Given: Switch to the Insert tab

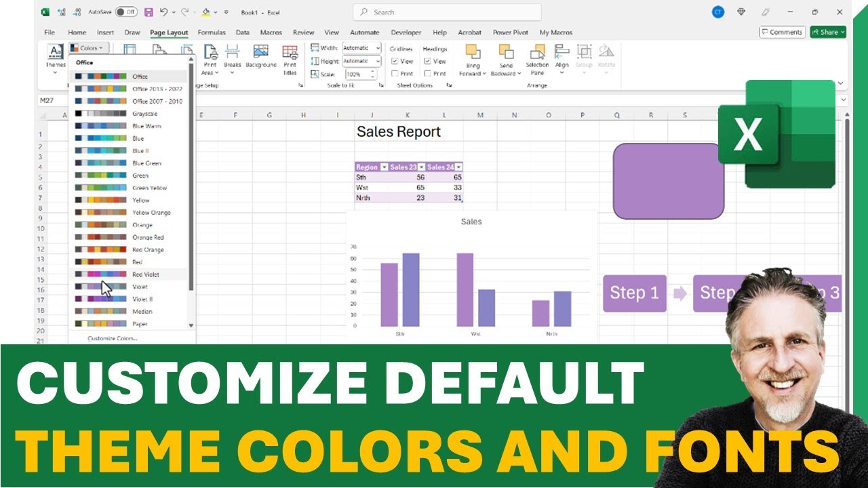Looking at the screenshot, I should click(x=105, y=33).
